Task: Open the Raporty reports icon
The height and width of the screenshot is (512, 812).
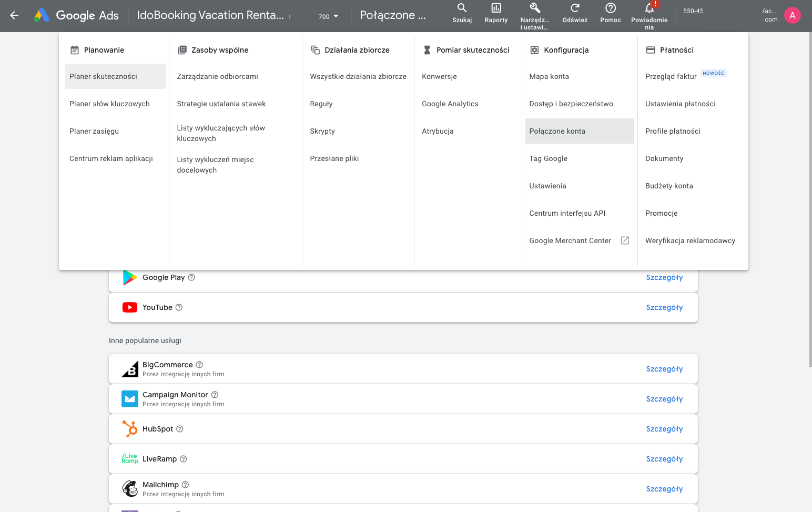Action: click(x=496, y=8)
